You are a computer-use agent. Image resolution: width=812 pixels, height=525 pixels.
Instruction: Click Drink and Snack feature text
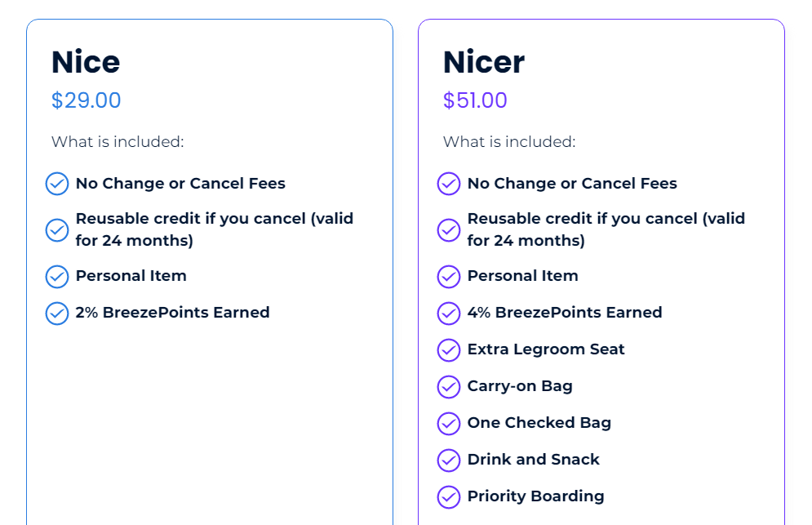[x=534, y=460]
